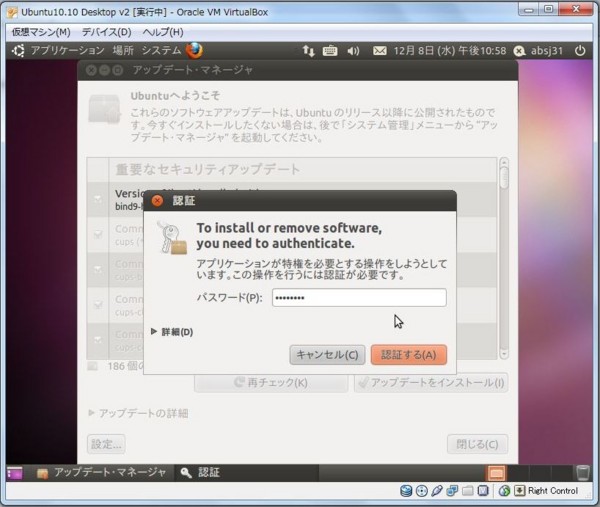This screenshot has width=600, height=507.
Task: Toggle the cups update checkbox
Action: pos(98,234)
